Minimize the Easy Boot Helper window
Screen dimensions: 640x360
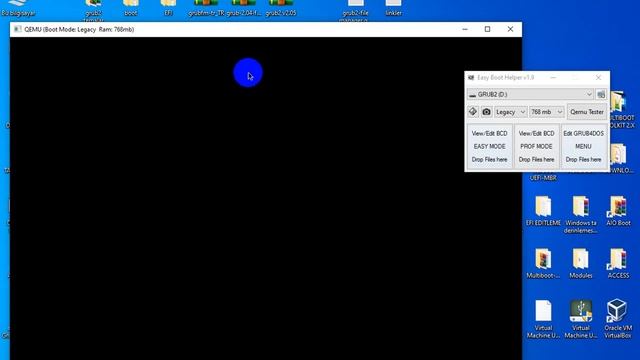553,78
